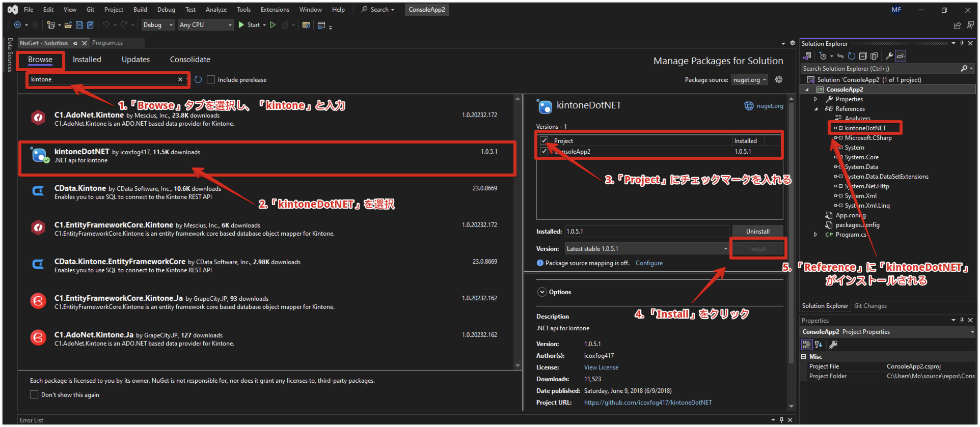The height and width of the screenshot is (427, 980).
Task: Select the kintoneDotNET reference in Solution Explorer
Action: click(x=865, y=128)
